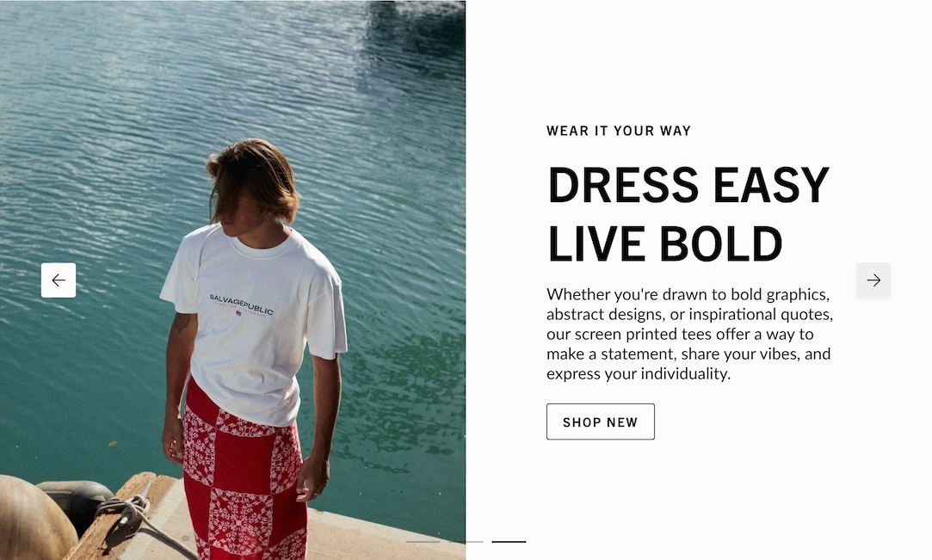Jump to the first slide indicator bar

(x=423, y=542)
